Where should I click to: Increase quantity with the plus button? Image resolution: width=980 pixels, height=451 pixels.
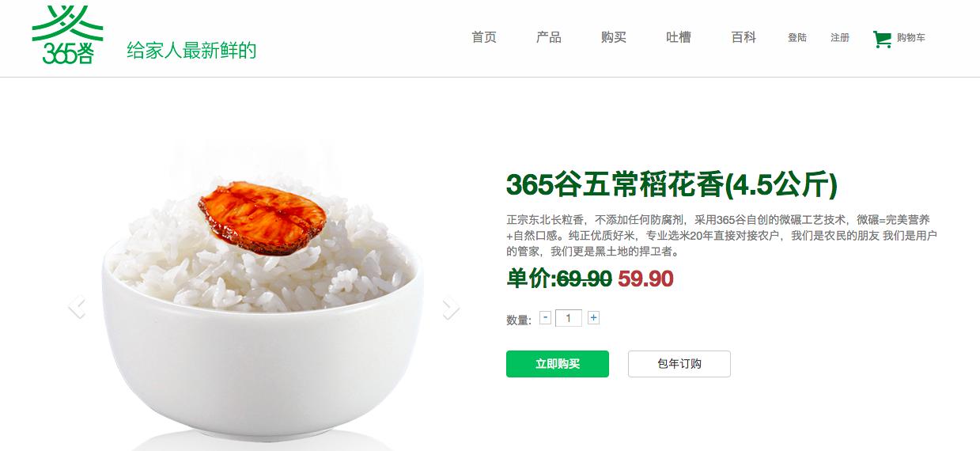[593, 318]
